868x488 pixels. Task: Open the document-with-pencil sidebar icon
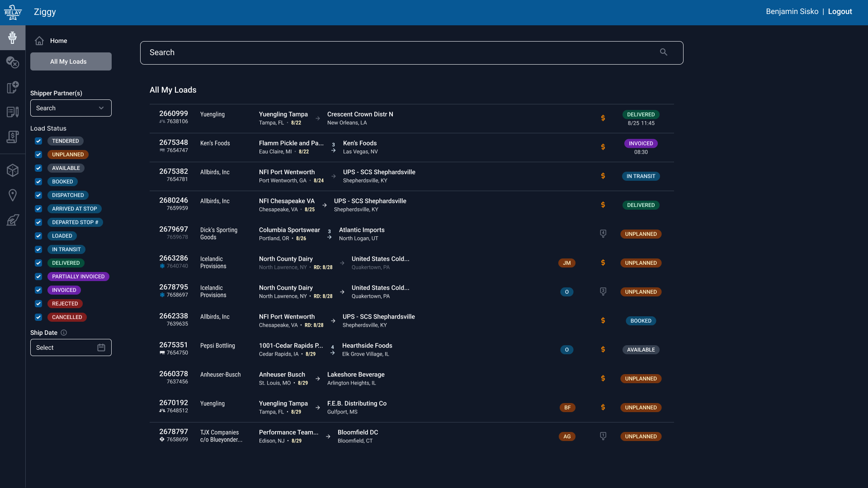[13, 112]
